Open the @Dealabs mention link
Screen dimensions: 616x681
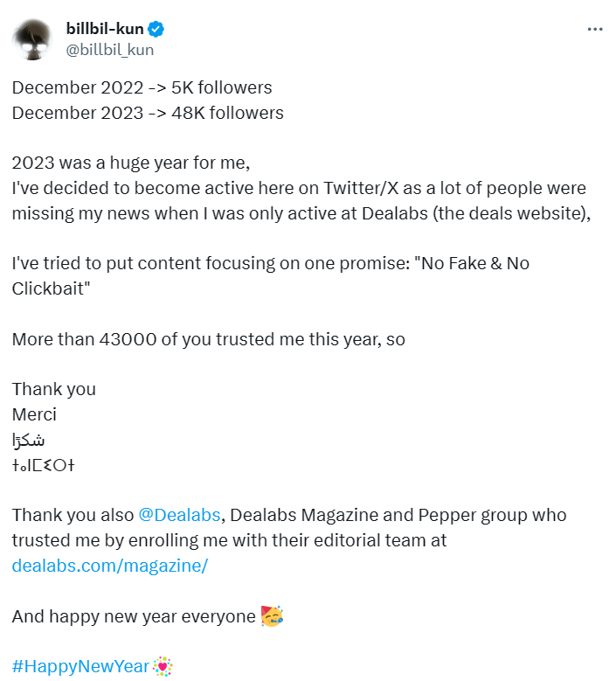click(x=179, y=515)
